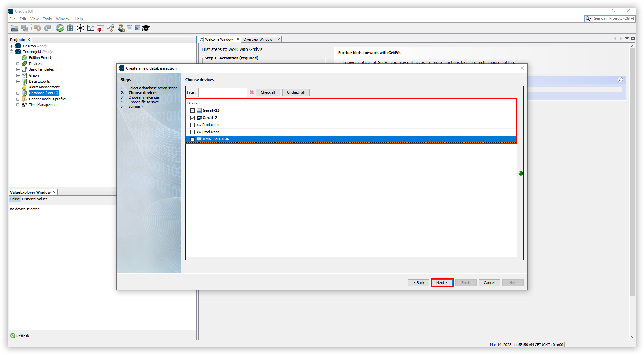Expand the Data Exports tree node

(x=19, y=81)
